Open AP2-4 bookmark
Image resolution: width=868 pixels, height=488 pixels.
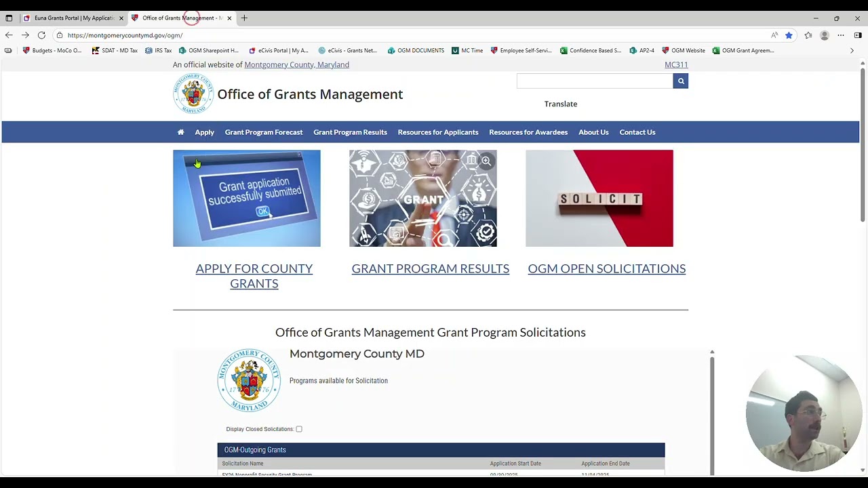point(642,50)
